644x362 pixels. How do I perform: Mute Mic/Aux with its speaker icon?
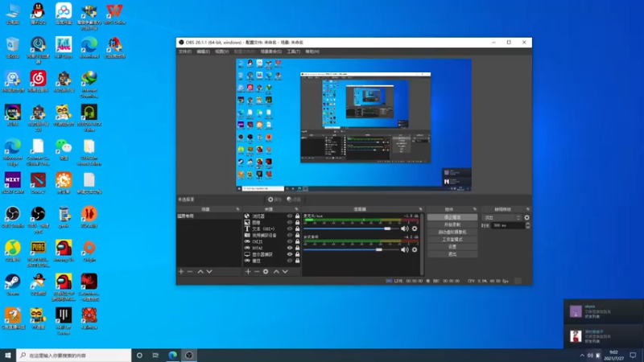click(405, 228)
